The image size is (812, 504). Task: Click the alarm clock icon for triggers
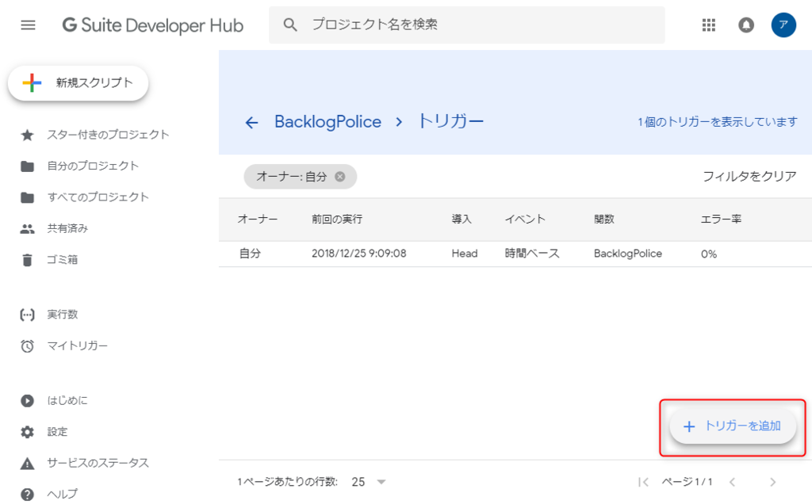click(x=27, y=346)
